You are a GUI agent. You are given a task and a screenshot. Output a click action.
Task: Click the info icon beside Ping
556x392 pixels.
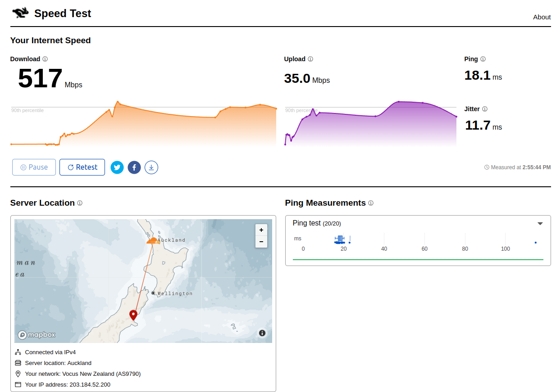pyautogui.click(x=483, y=59)
